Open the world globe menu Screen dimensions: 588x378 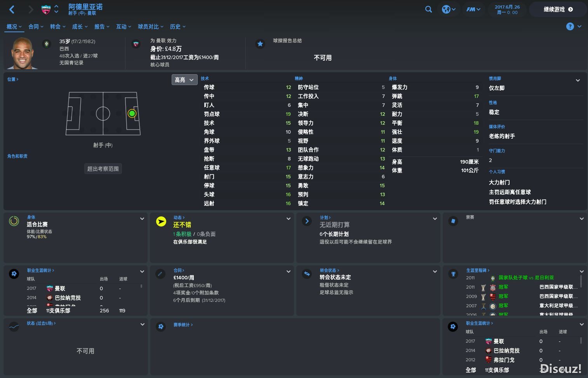point(449,9)
